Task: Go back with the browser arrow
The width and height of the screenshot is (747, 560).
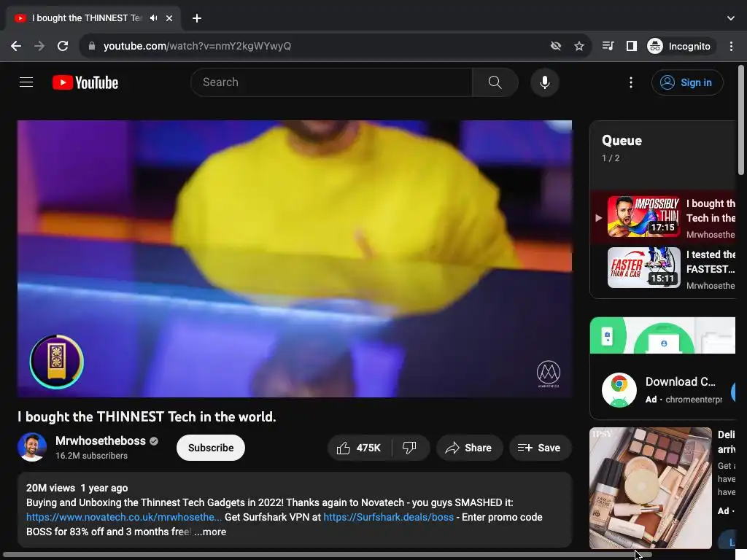Action: coord(16,46)
